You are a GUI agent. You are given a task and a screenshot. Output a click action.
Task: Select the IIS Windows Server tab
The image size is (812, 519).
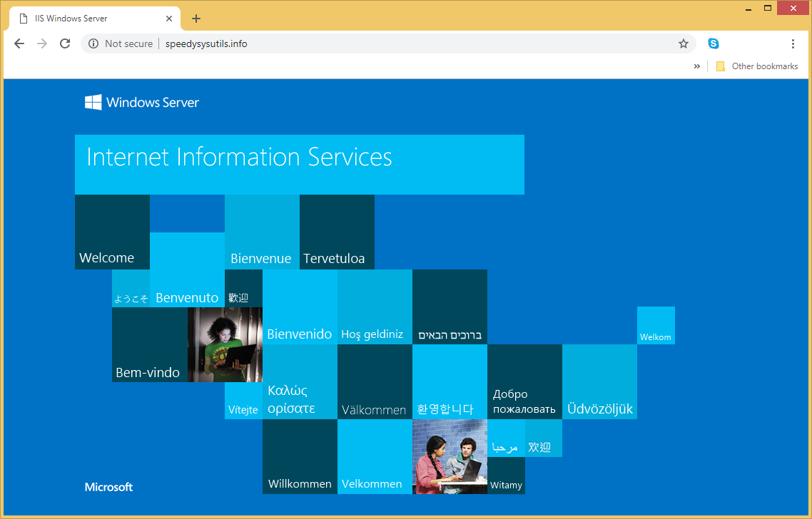click(86, 19)
